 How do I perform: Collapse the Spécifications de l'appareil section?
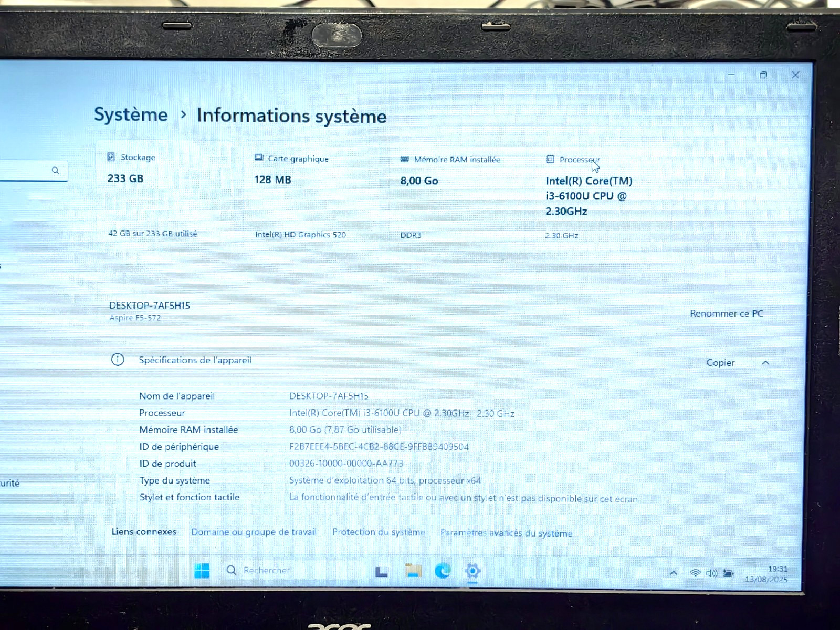pos(765,363)
